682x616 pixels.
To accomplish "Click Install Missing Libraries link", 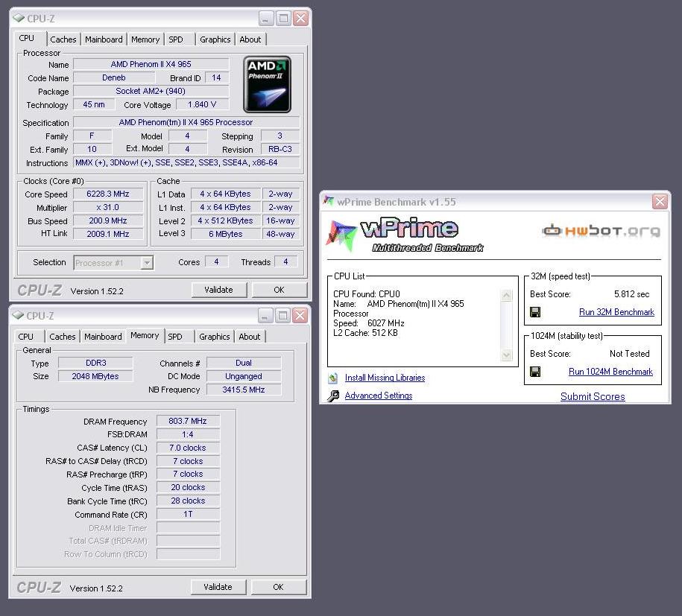I will coord(385,378).
